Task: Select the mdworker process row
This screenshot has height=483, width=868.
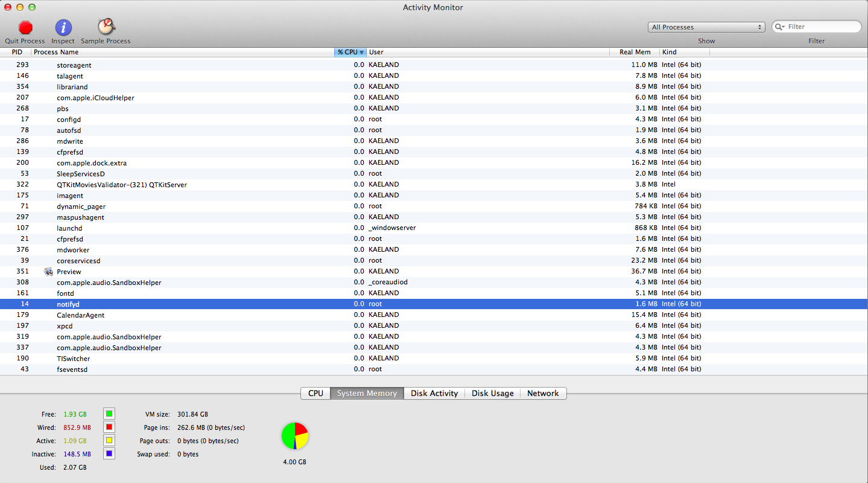Action: coord(434,250)
